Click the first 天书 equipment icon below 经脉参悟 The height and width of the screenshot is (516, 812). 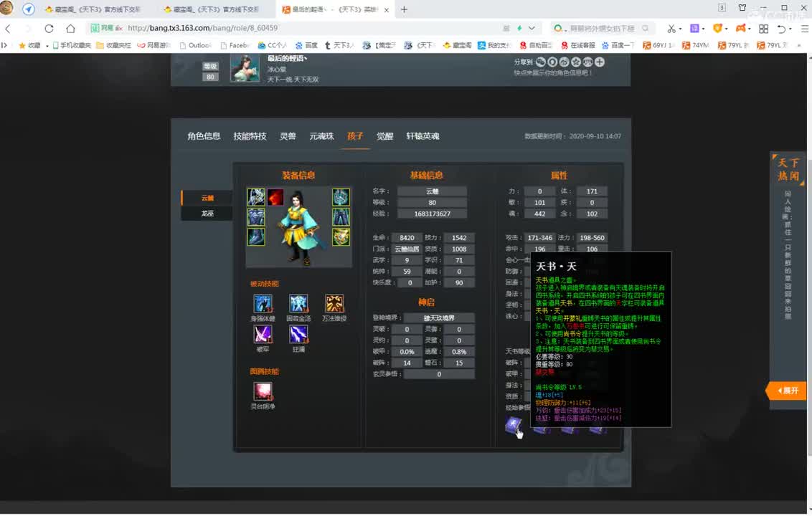514,425
